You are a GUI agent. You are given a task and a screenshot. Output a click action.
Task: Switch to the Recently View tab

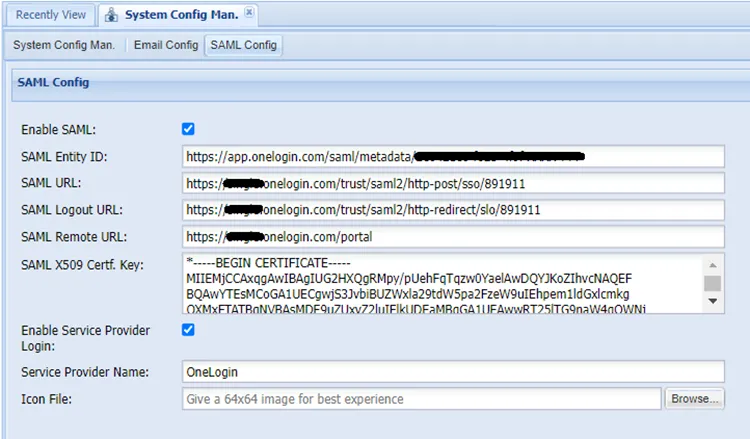click(51, 15)
